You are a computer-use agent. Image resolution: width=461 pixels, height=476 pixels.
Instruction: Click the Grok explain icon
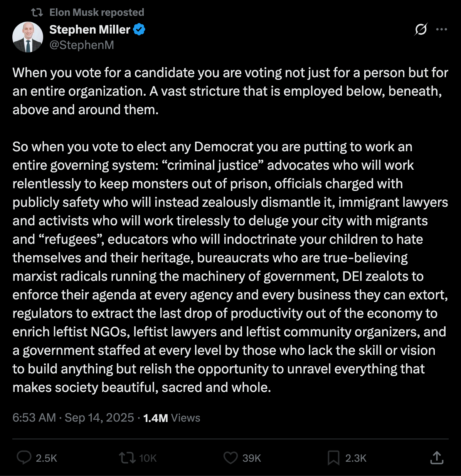click(421, 29)
